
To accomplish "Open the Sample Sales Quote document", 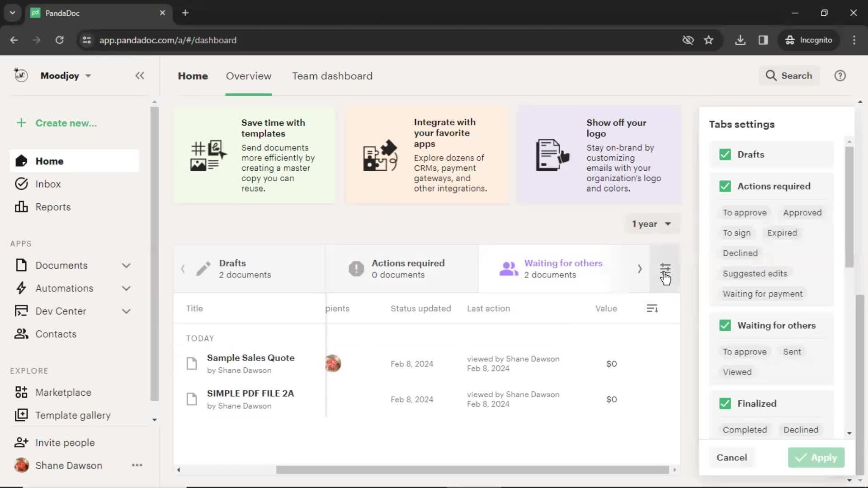I will click(251, 358).
